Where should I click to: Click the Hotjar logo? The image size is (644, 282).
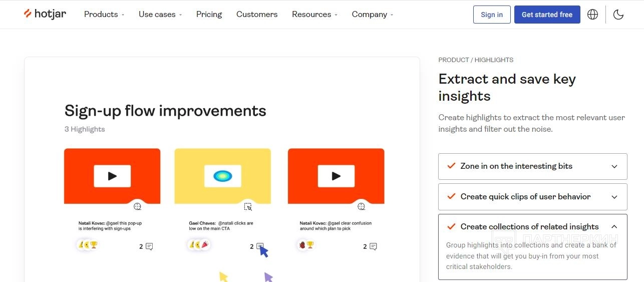click(45, 14)
